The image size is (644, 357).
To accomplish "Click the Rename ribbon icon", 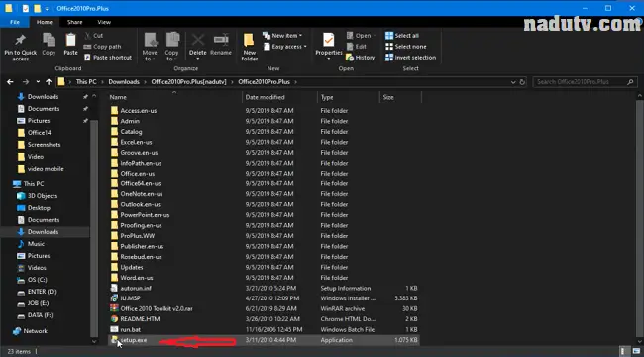I will point(221,40).
